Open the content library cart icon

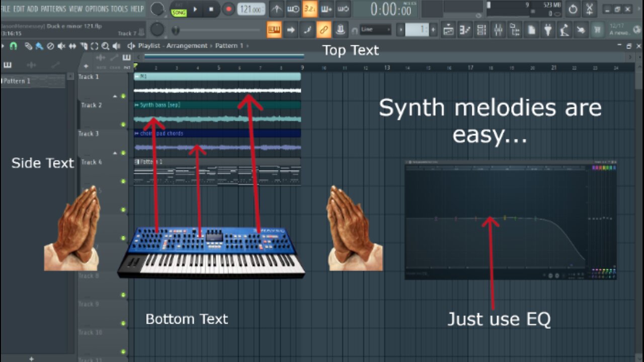(x=598, y=30)
